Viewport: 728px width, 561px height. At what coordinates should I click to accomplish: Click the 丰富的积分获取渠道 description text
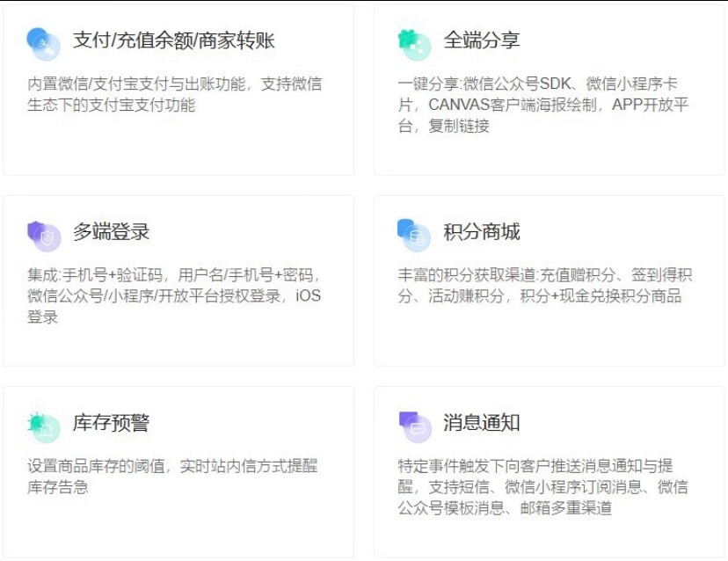point(543,286)
